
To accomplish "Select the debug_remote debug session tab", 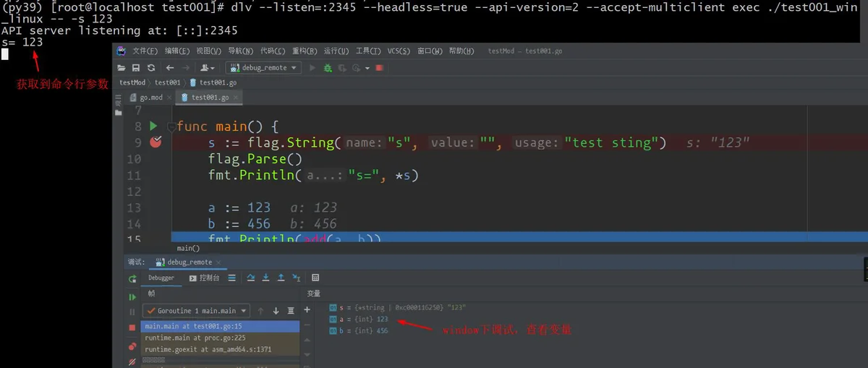I will point(190,262).
